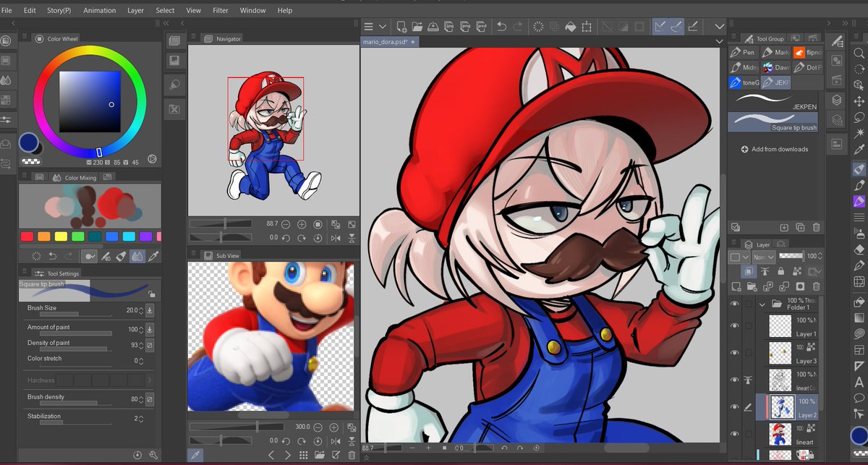Open the Window menu
Screen dimensions: 868x465
click(252, 10)
